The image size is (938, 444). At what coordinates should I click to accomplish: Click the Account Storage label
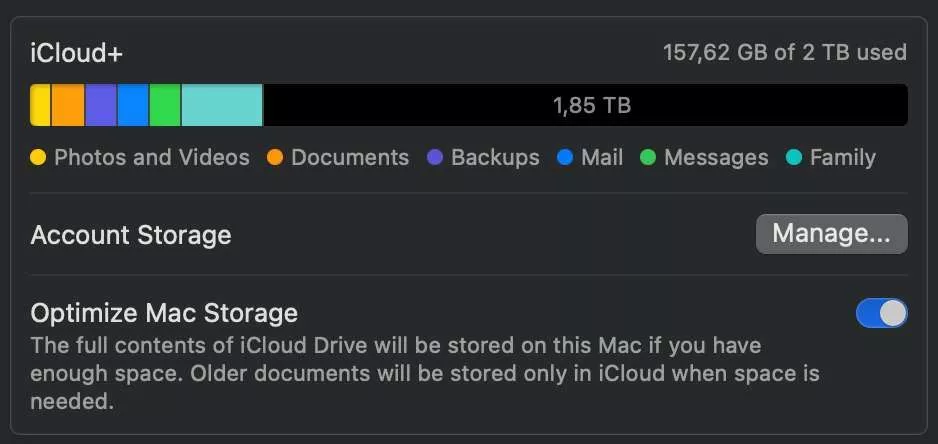(x=131, y=235)
